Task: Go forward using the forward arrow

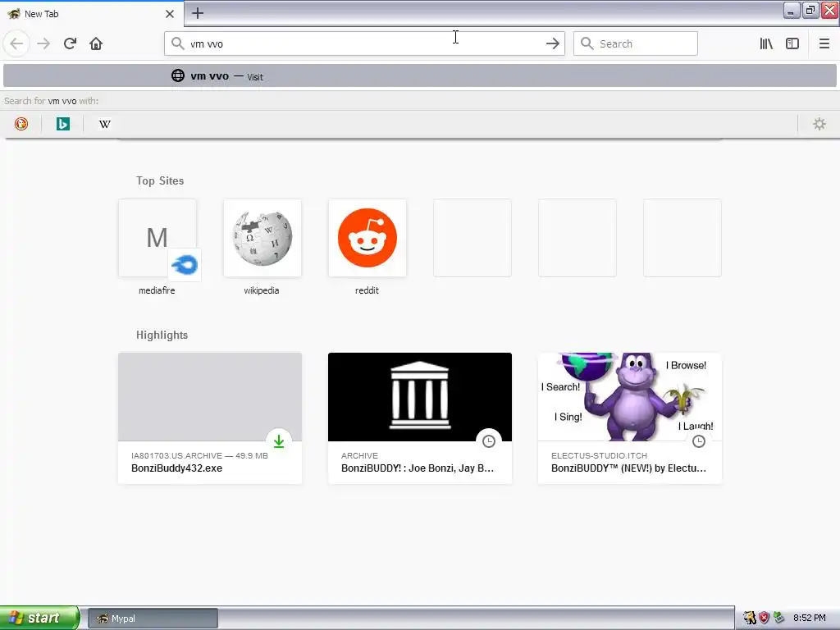Action: click(x=43, y=43)
